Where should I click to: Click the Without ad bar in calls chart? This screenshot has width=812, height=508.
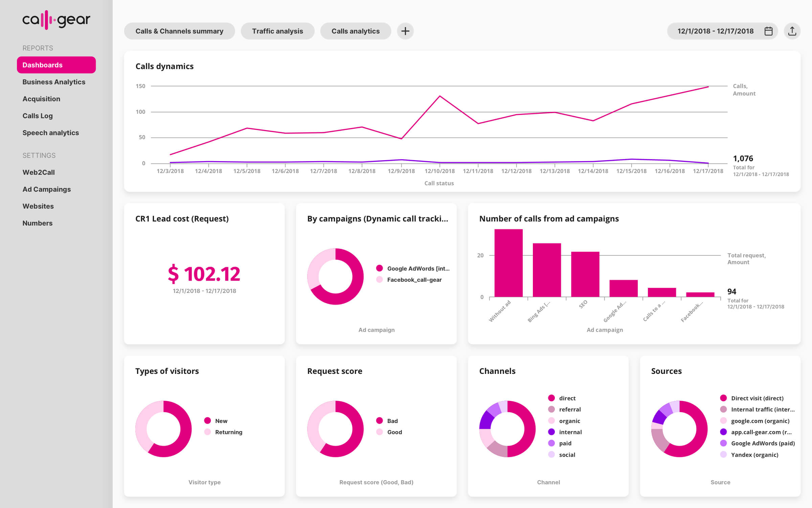[x=509, y=262]
